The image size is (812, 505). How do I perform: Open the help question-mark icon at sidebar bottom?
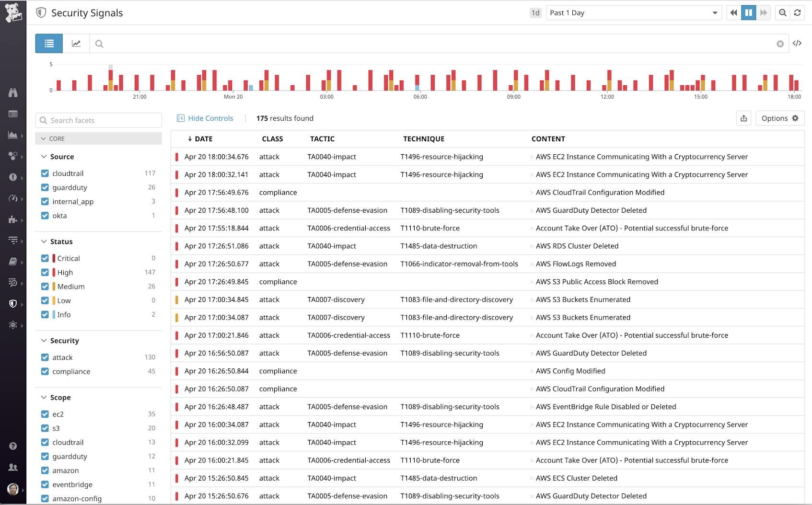[x=13, y=447]
